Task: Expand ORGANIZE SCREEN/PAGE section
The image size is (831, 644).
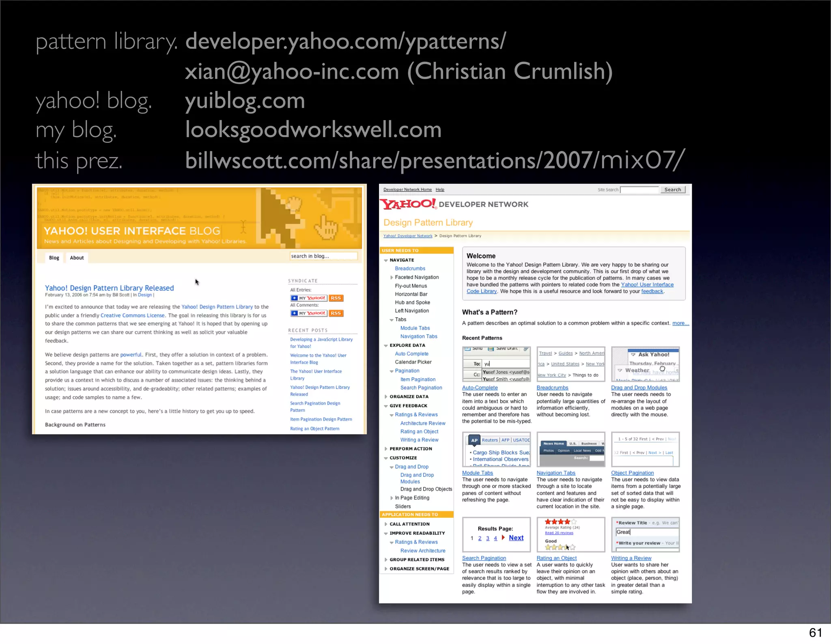Action: (x=386, y=569)
